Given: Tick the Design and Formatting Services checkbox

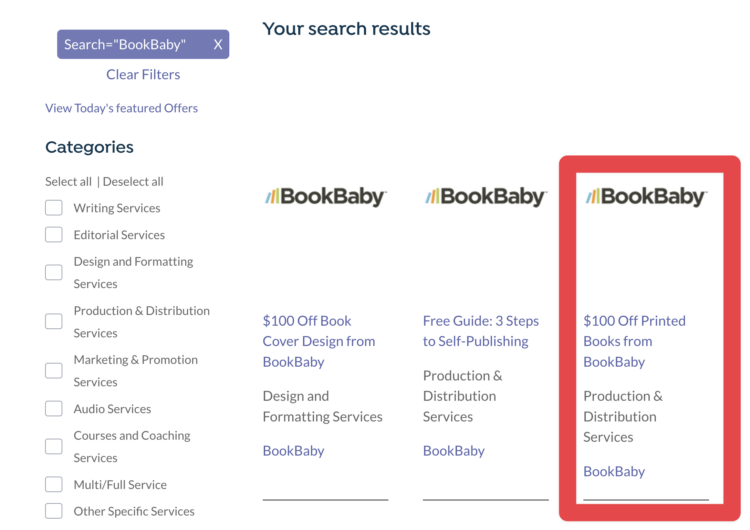Looking at the screenshot, I should click(54, 273).
